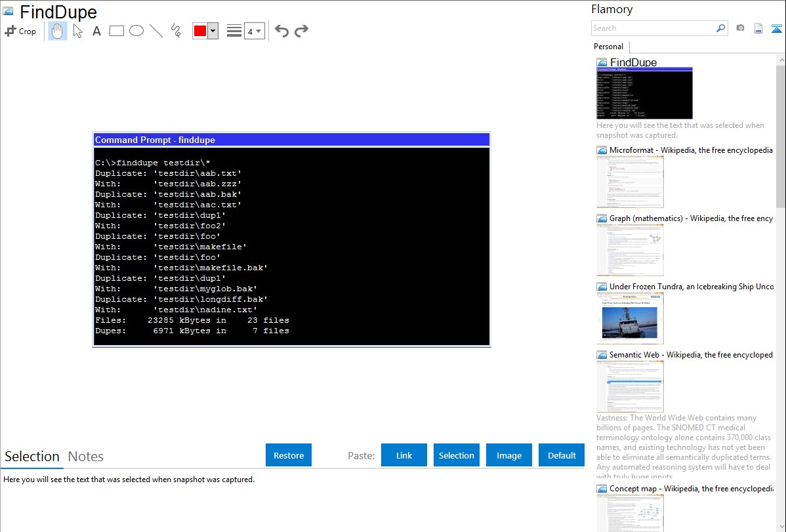The width and height of the screenshot is (786, 532).
Task: Click the Concept map entry icon
Action: tap(602, 488)
